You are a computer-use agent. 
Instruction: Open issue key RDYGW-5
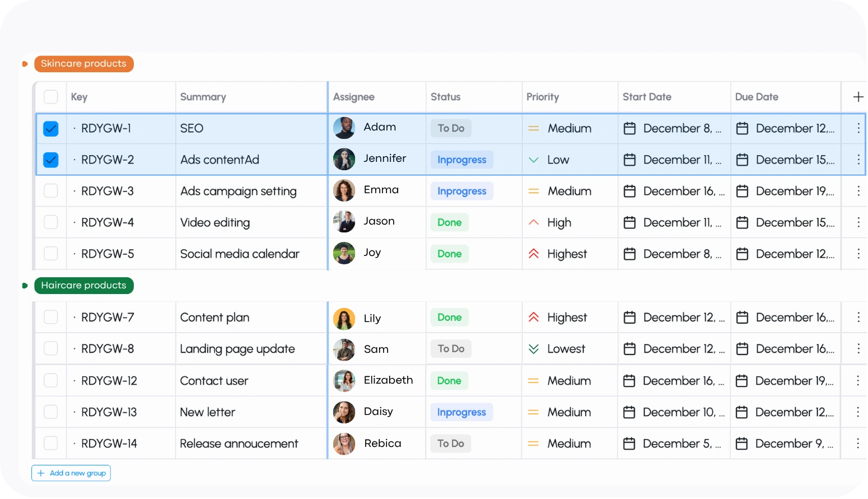[x=108, y=254]
